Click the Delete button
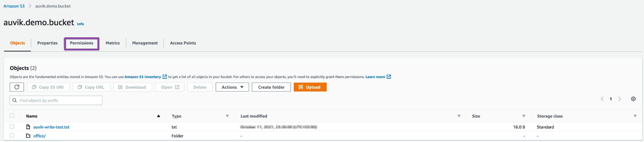The image size is (644, 142). (x=200, y=87)
